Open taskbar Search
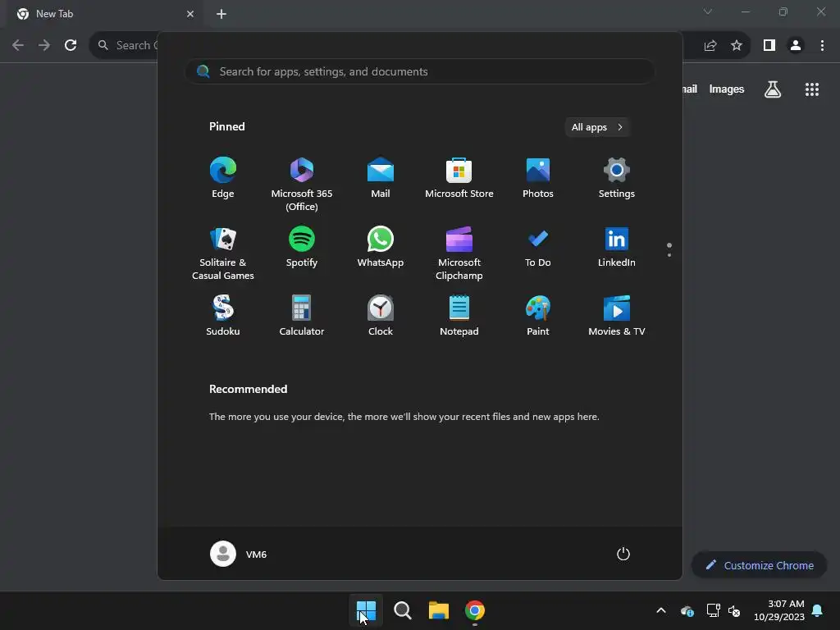Viewport: 840px width, 630px height. [x=402, y=610]
